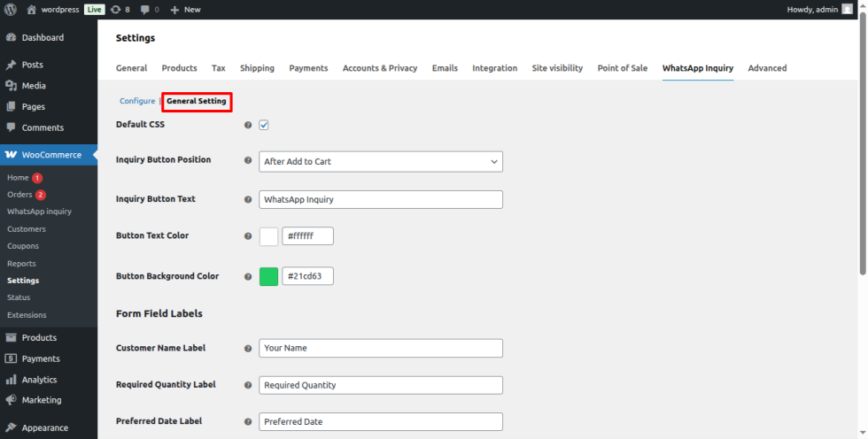868x439 pixels.
Task: Click the #ffffff hex color field
Action: pos(308,236)
